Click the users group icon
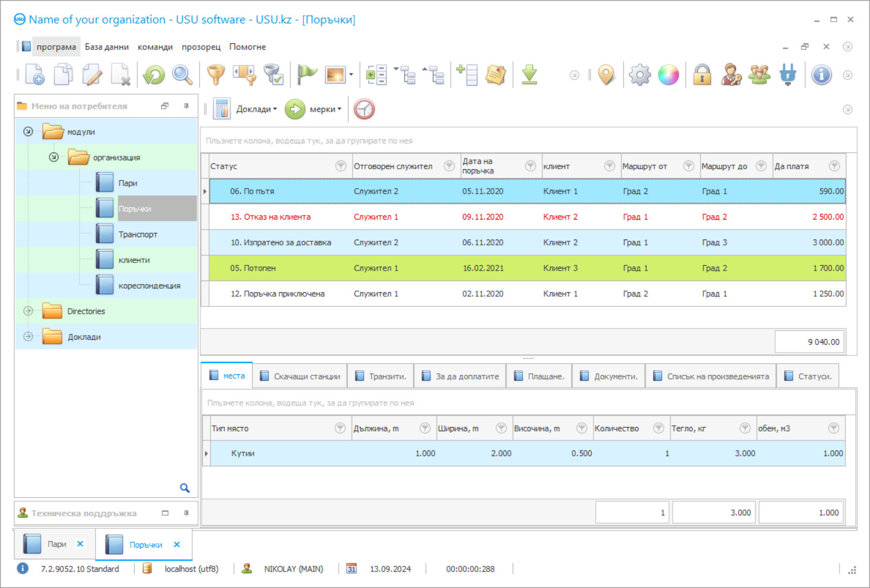This screenshot has height=588, width=870. coord(759,75)
